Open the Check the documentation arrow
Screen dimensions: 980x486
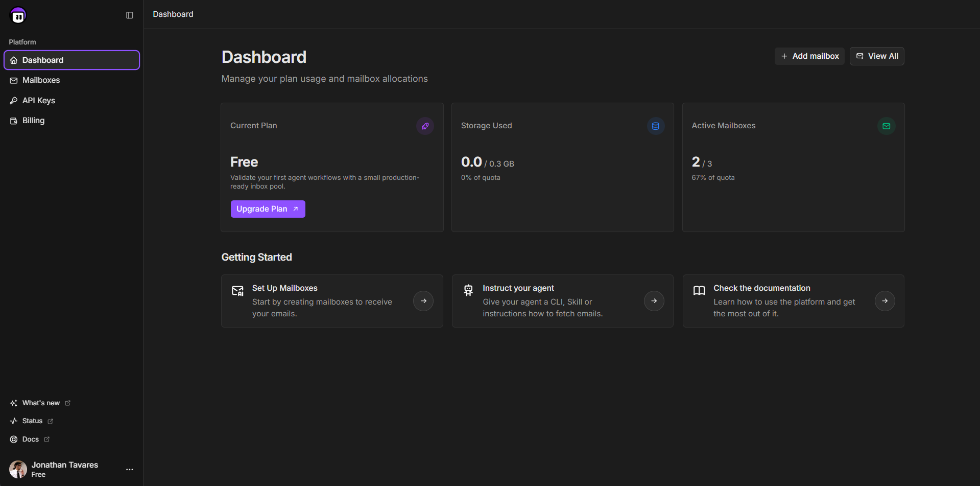(x=885, y=301)
